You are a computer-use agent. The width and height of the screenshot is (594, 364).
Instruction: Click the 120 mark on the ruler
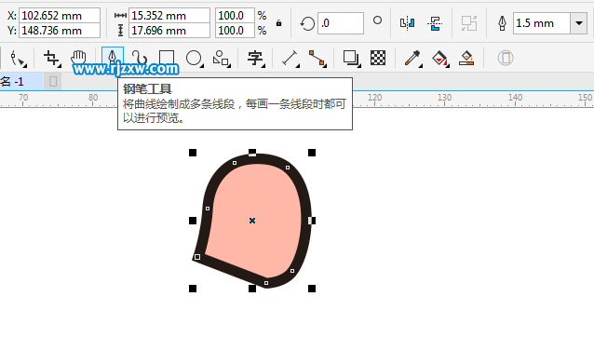point(374,98)
